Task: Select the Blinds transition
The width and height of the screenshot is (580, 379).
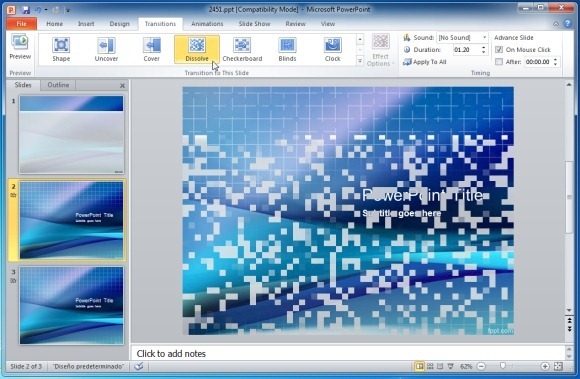Action: [287, 49]
